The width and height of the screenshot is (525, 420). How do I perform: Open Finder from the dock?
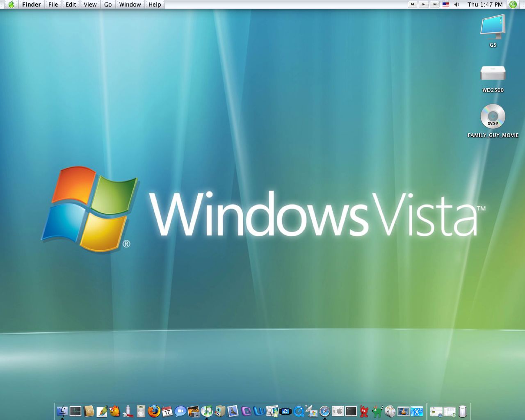62,411
